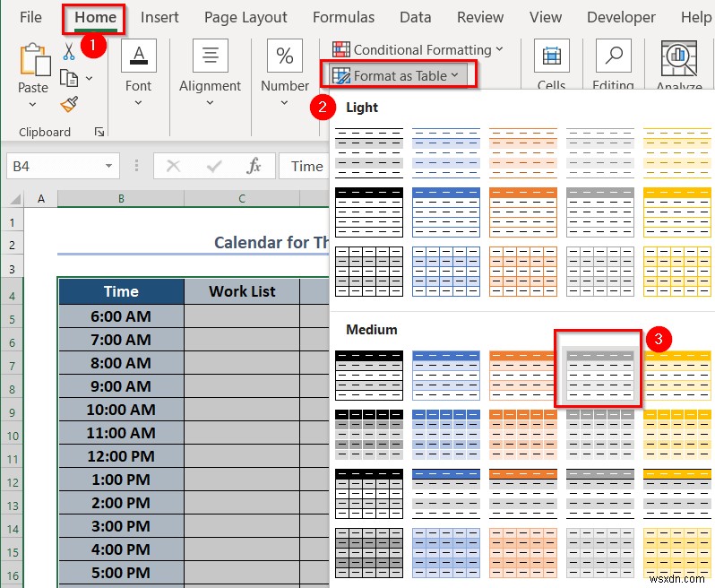The image size is (715, 588).
Task: Choose dark gray gridded Medium style, bottom row
Action: click(x=369, y=553)
